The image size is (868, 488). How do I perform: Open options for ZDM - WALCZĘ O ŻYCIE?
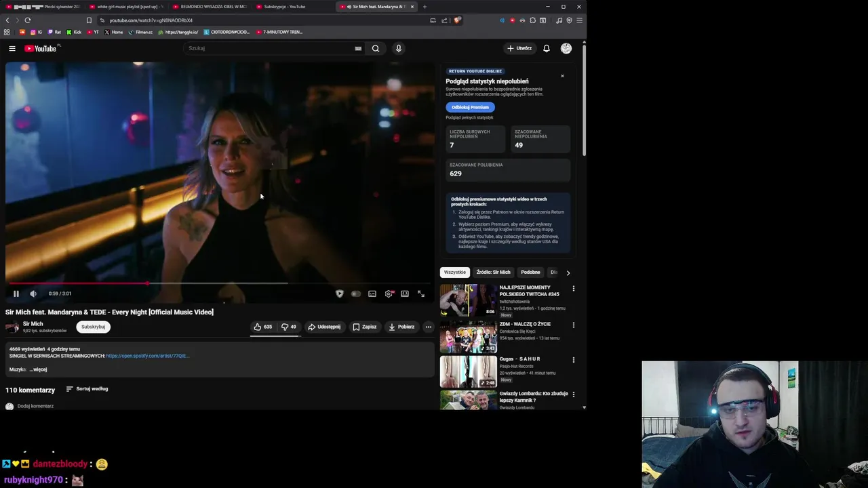point(574,325)
